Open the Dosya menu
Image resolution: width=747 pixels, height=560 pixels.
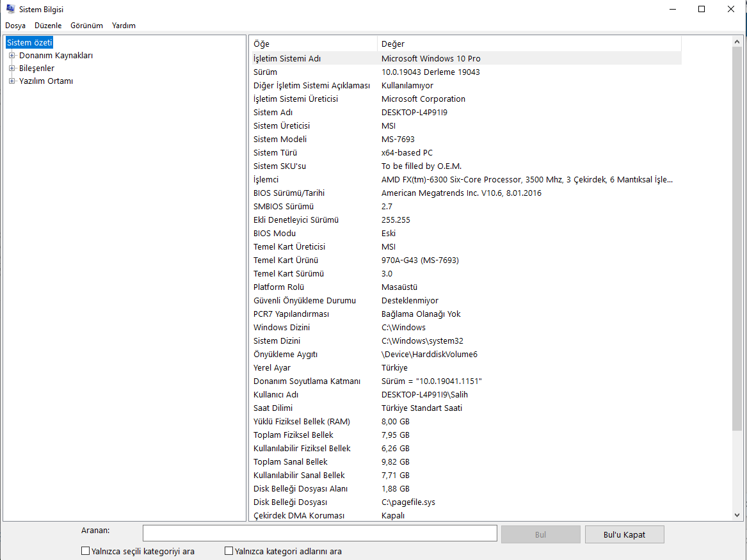pyautogui.click(x=15, y=25)
